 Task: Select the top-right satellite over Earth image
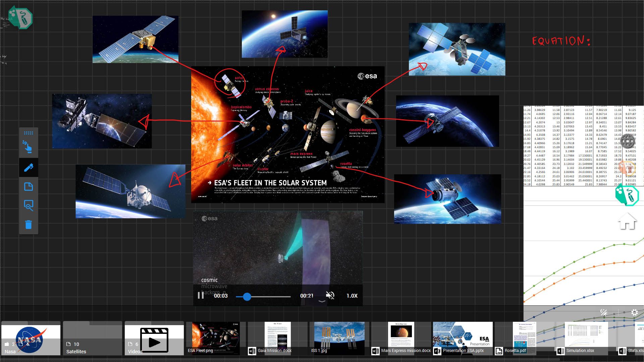457,49
